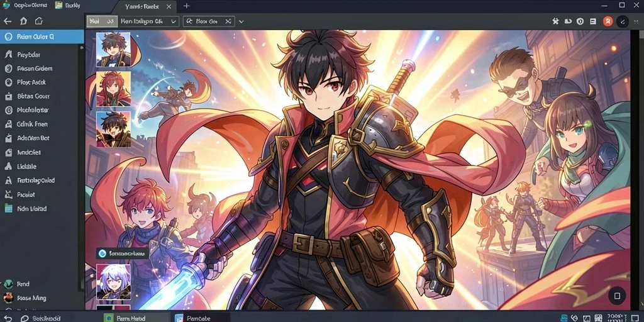
Task: Select the white-haired character thumbnail
Action: click(x=113, y=282)
